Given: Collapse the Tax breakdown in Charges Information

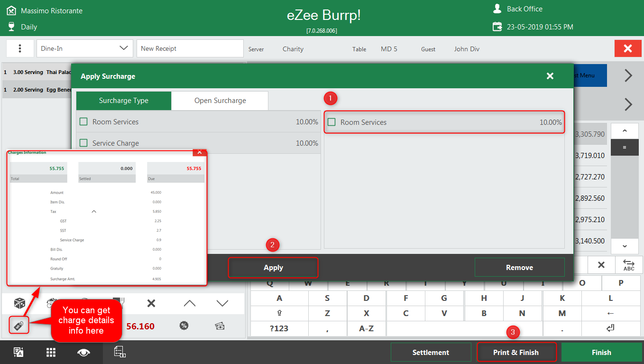Looking at the screenshot, I should click(x=94, y=212).
